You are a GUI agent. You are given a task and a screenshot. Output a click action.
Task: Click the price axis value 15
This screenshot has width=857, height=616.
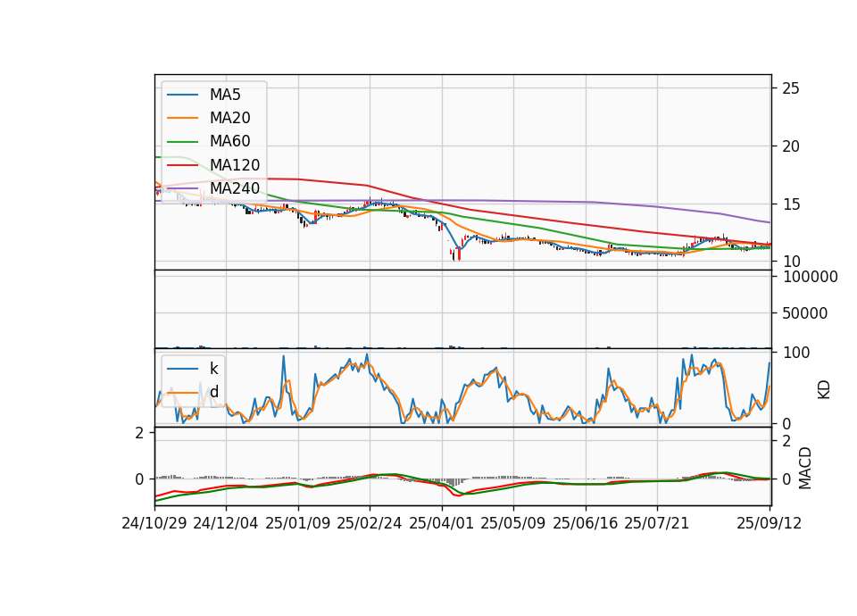(x=790, y=204)
